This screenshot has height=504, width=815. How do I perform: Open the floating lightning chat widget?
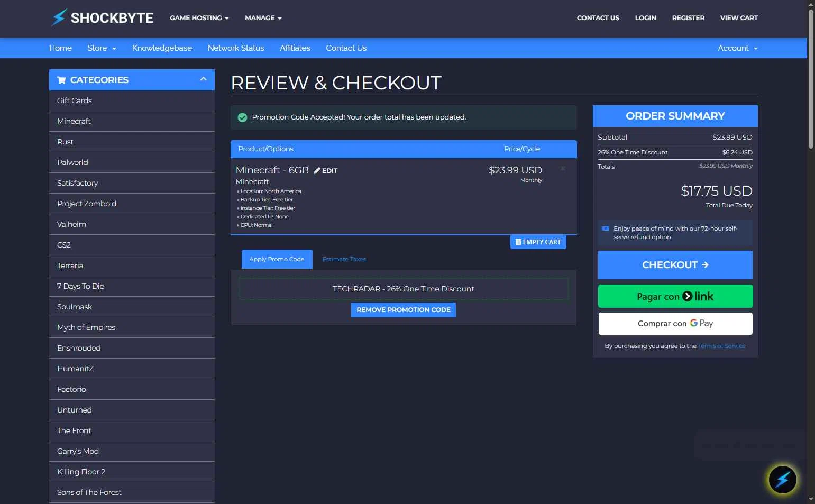[x=782, y=479]
